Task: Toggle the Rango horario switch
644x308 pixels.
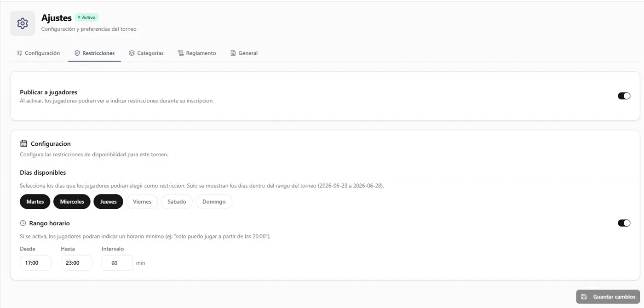Action: 624,223
